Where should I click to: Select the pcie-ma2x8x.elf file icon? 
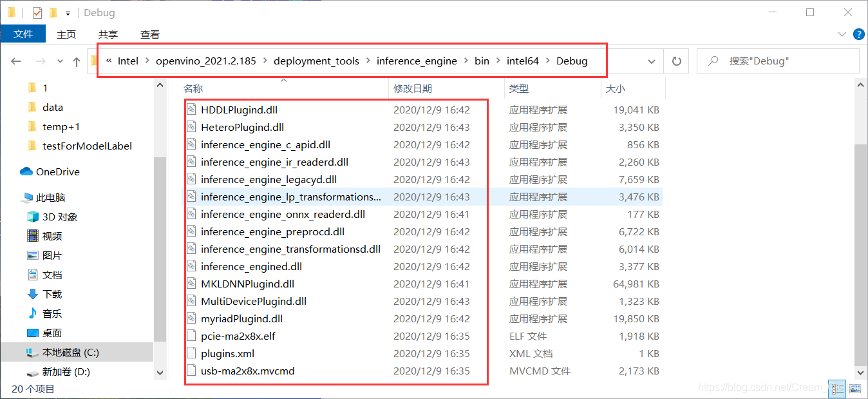(x=191, y=336)
